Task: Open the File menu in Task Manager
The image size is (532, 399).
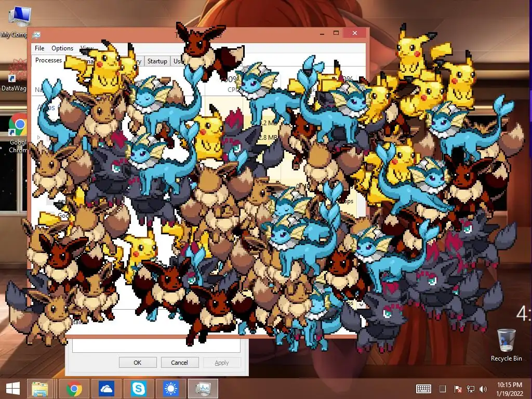Action: 39,48
